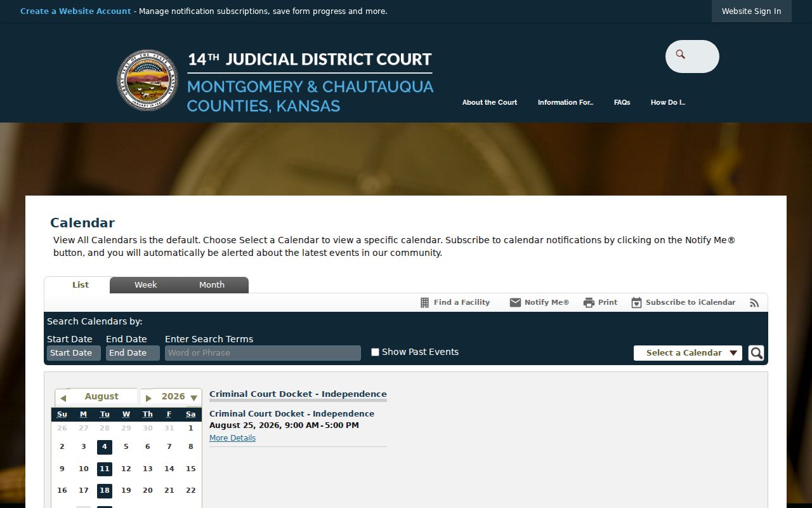Click the Website Sign In button

click(752, 11)
